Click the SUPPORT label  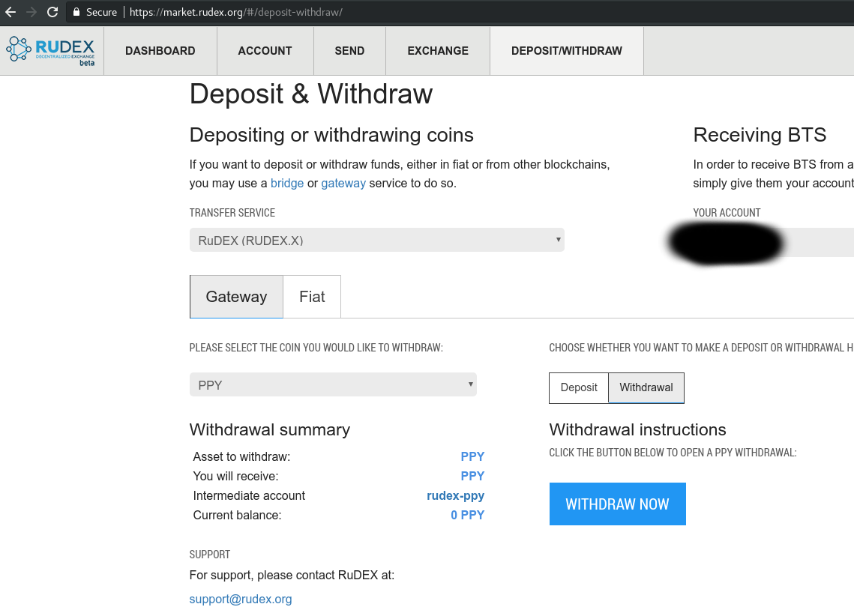point(210,555)
